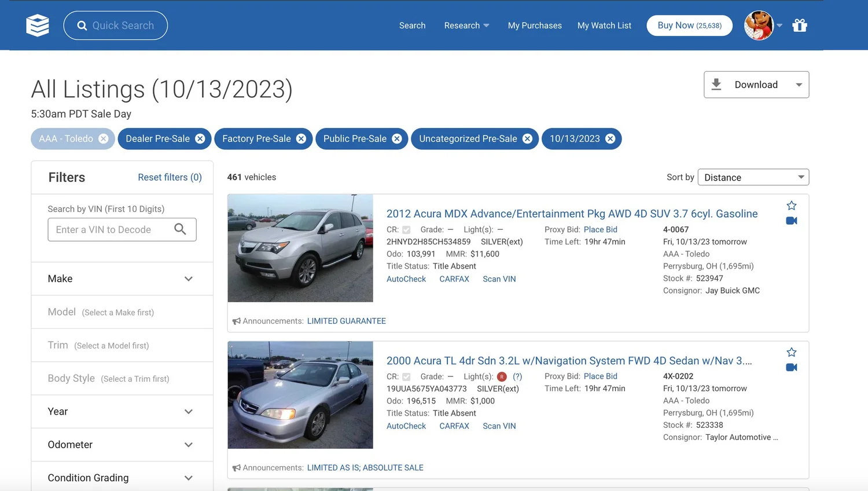
Task: Star the 2000 Acura TL for watch list
Action: 791,351
